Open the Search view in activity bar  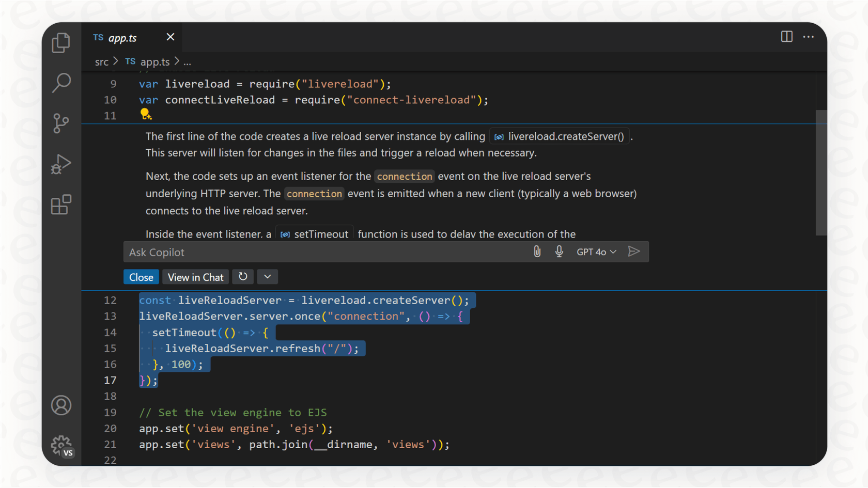coord(61,83)
